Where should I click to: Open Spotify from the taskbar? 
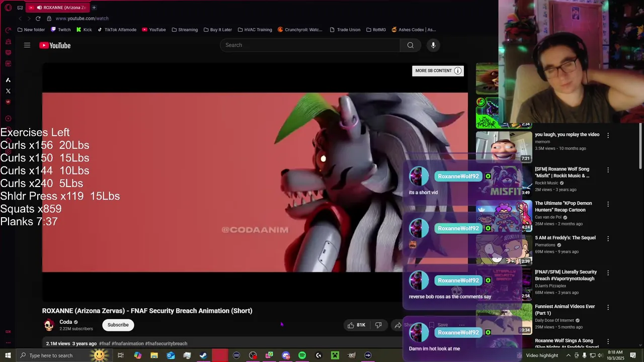[x=302, y=355]
